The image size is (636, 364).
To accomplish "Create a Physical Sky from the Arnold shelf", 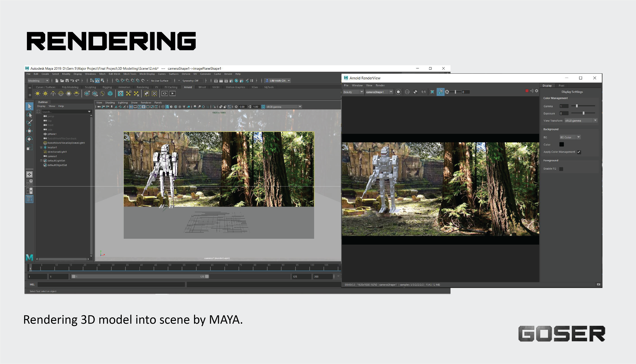I will pos(77,94).
